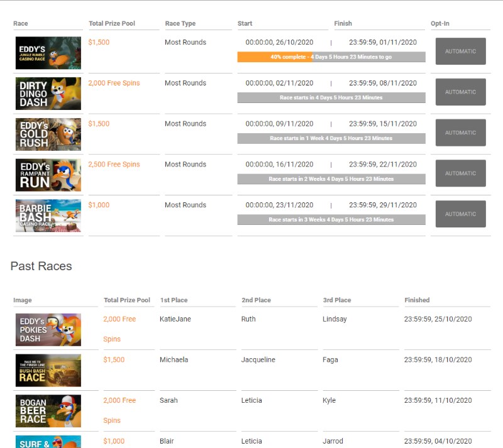Viewport: 503px width, 448px height.
Task: Click finished time 23:59:59, 25/10/2020
Action: coord(438,319)
